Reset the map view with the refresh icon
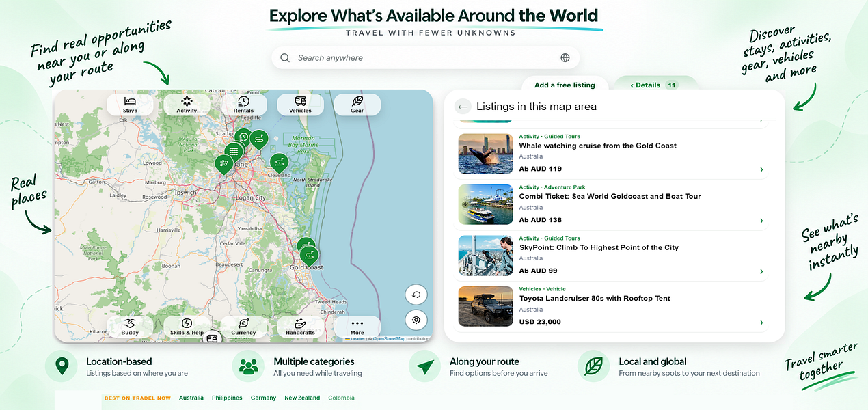This screenshot has width=868, height=410. tap(416, 295)
